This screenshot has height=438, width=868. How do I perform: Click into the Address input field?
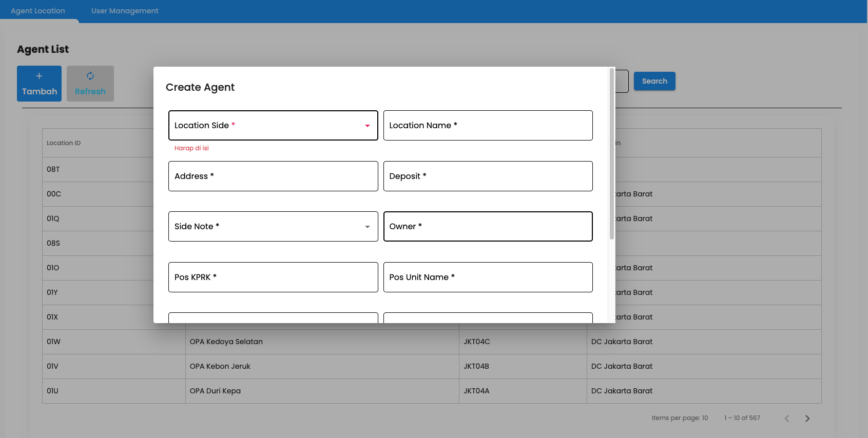pos(273,176)
